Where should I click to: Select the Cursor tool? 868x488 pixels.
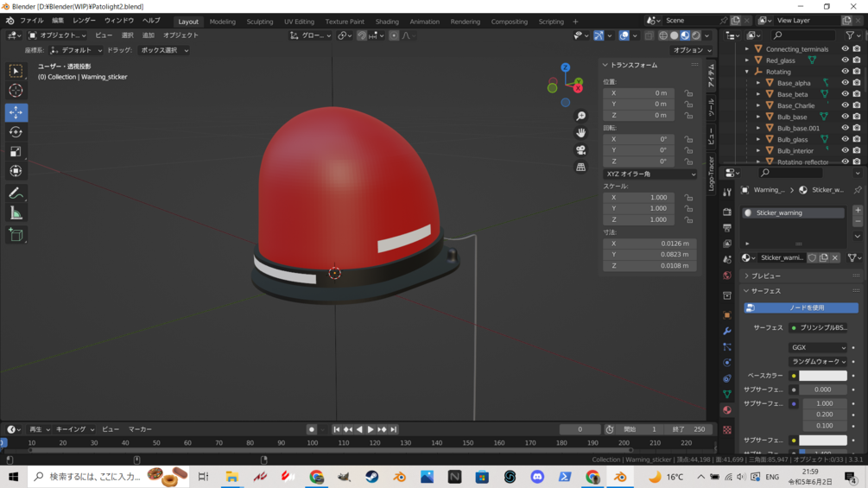pyautogui.click(x=16, y=91)
